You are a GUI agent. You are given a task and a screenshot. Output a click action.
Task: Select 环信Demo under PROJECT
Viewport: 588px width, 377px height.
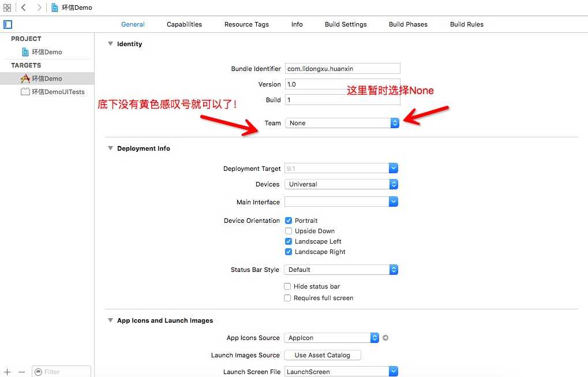pos(47,52)
